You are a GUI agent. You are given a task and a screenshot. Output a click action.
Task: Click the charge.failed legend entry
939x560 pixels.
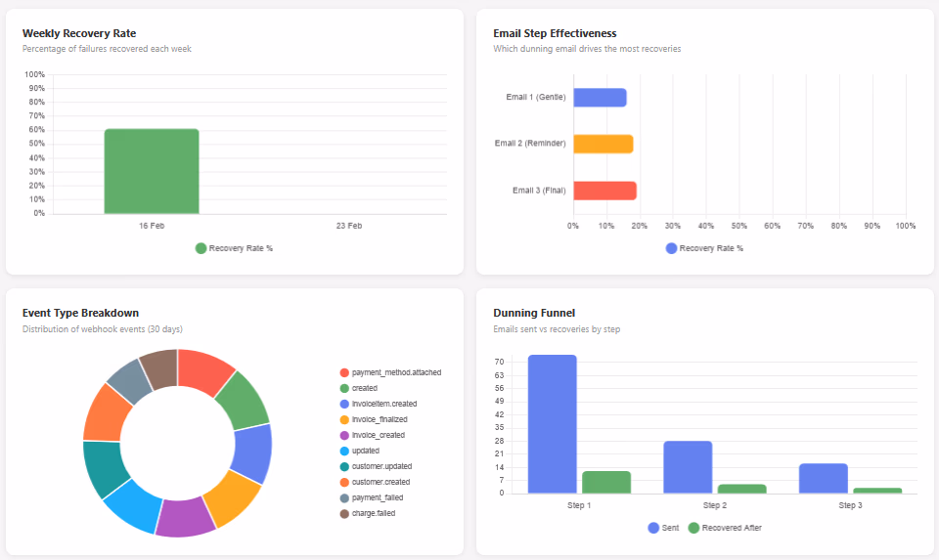[373, 513]
